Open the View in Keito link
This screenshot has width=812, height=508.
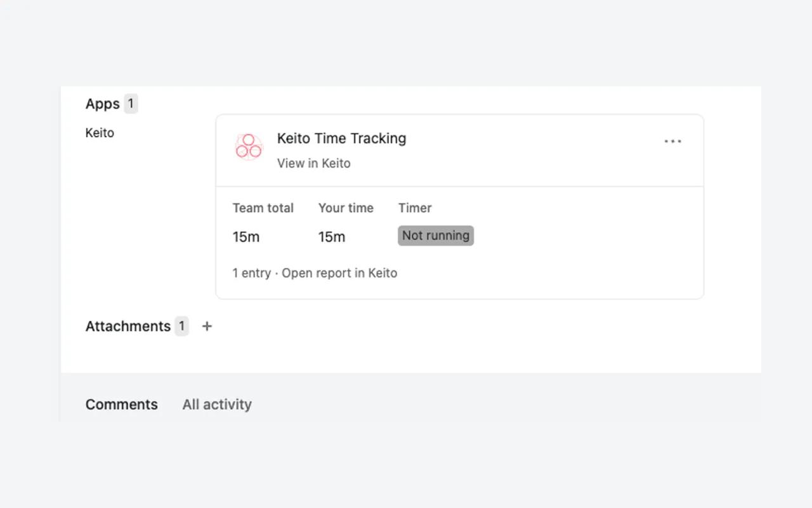pyautogui.click(x=313, y=163)
